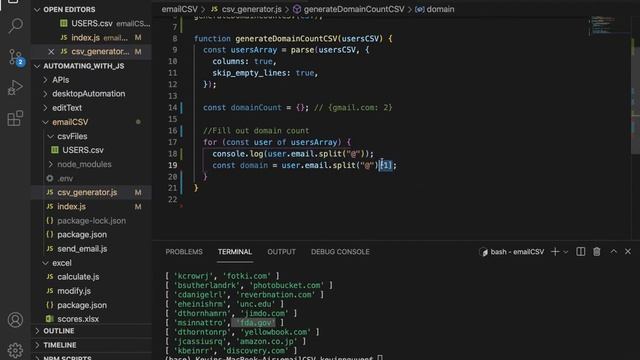640x360 pixels.
Task: Open the Accounts menu icon
Action: pos(15,320)
